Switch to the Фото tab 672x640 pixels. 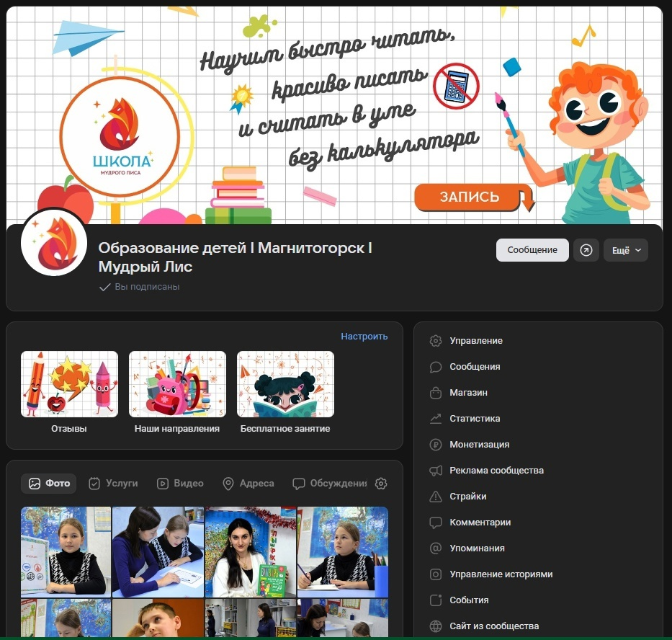point(49,484)
